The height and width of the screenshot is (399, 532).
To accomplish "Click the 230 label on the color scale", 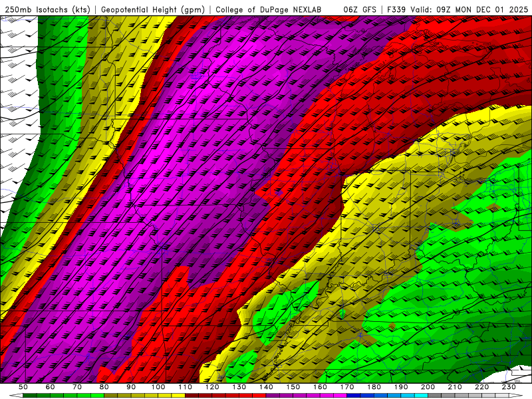I will click(x=509, y=387).
